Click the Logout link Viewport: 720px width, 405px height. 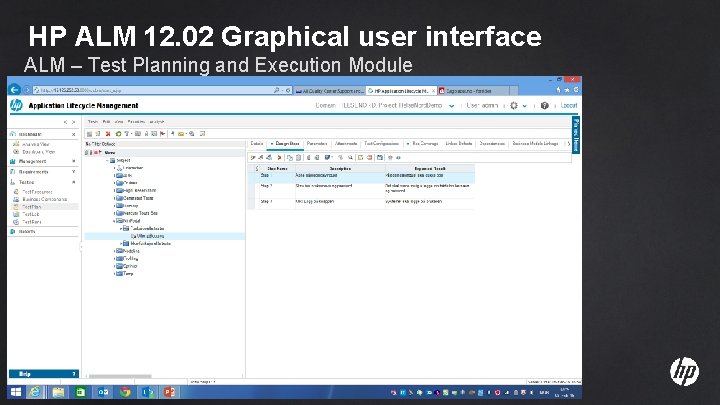click(x=568, y=106)
